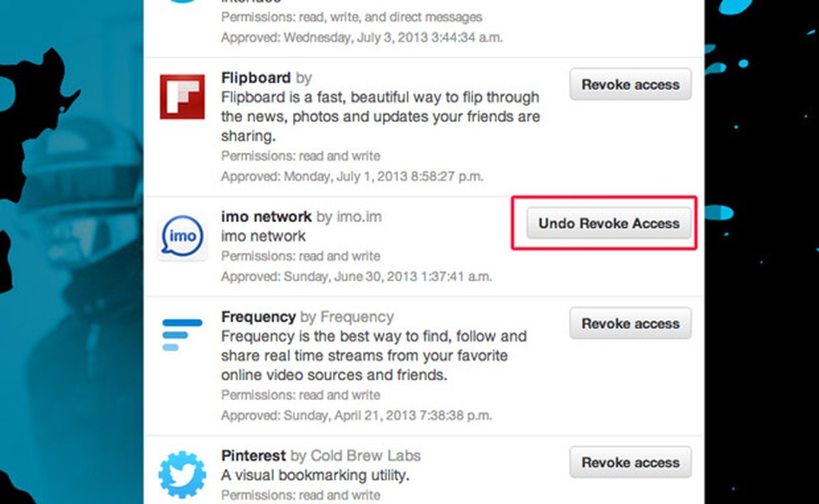The height and width of the screenshot is (504, 819).
Task: Open the bold Frequency app title
Action: (x=258, y=317)
